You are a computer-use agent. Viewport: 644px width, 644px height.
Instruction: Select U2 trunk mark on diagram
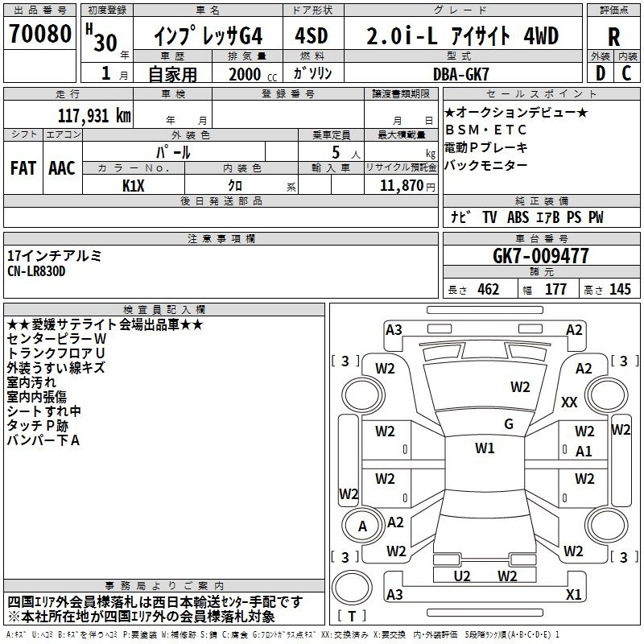(x=461, y=576)
